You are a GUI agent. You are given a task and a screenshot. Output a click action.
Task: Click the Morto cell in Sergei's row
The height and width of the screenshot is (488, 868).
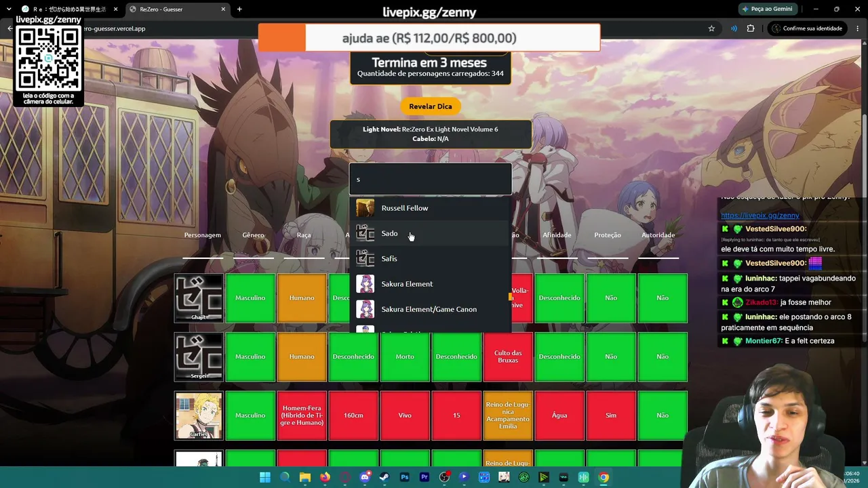click(x=405, y=357)
